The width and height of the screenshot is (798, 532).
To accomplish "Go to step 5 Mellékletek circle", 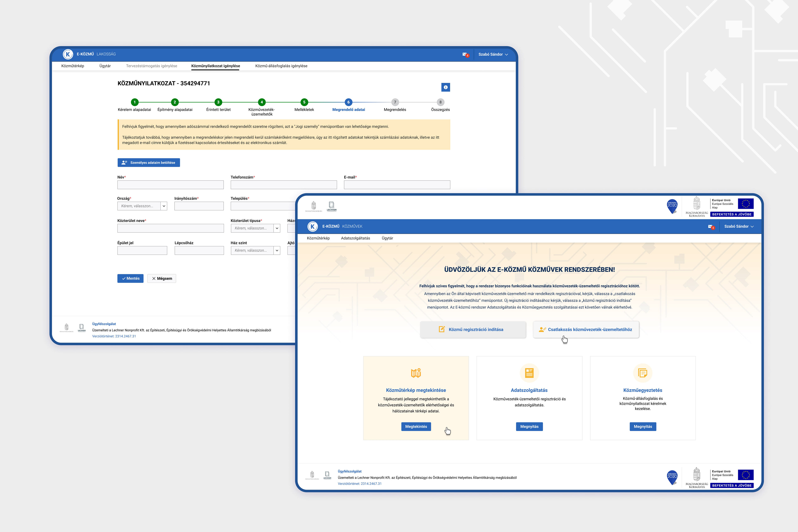I will (304, 102).
